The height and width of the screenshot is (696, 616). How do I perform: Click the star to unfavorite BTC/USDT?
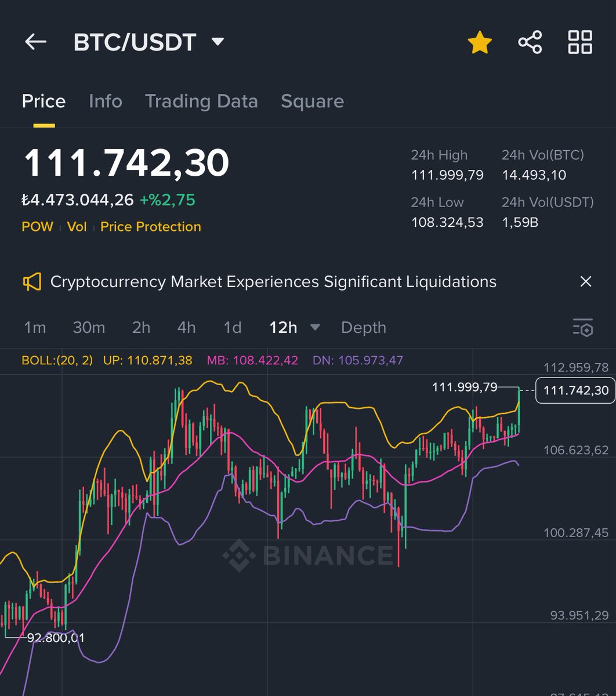tap(480, 42)
